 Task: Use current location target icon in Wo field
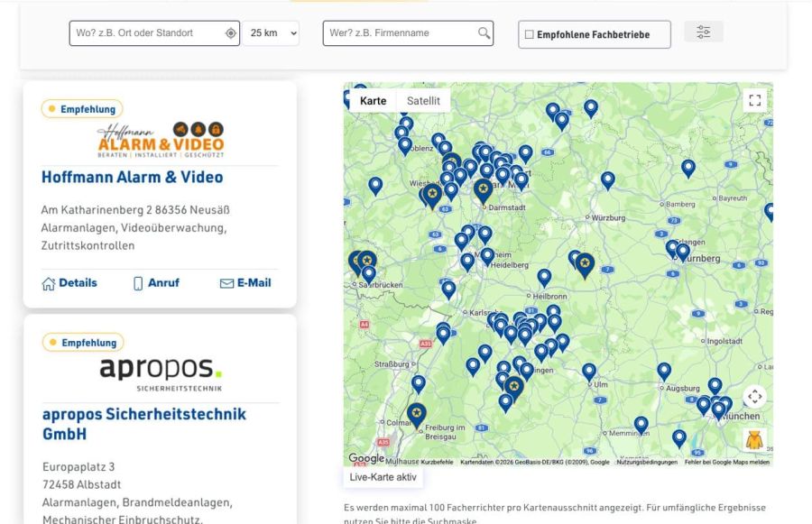[x=230, y=33]
